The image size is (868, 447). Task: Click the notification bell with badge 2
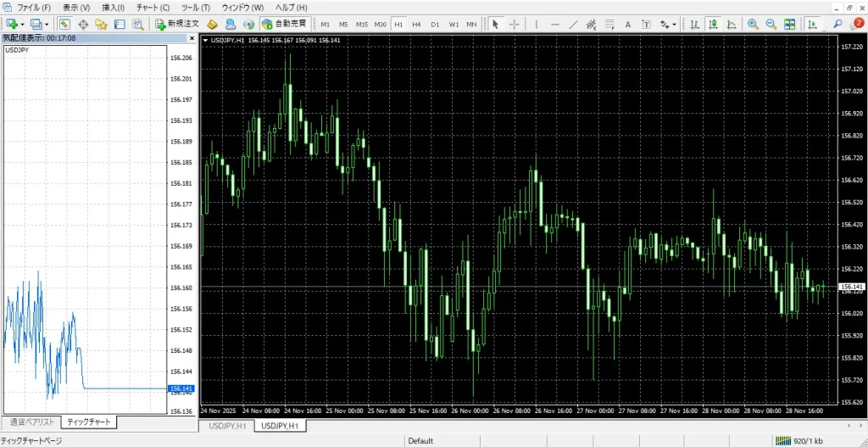(857, 24)
